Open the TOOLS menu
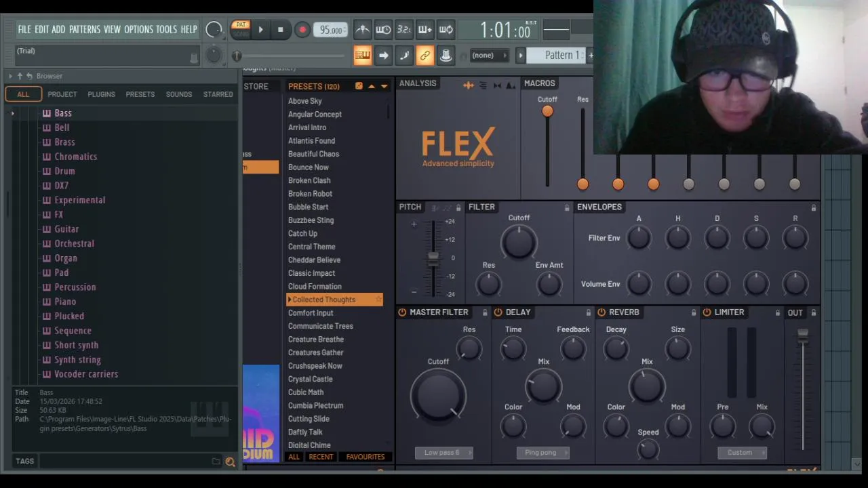The height and width of the screenshot is (488, 868). tap(166, 30)
